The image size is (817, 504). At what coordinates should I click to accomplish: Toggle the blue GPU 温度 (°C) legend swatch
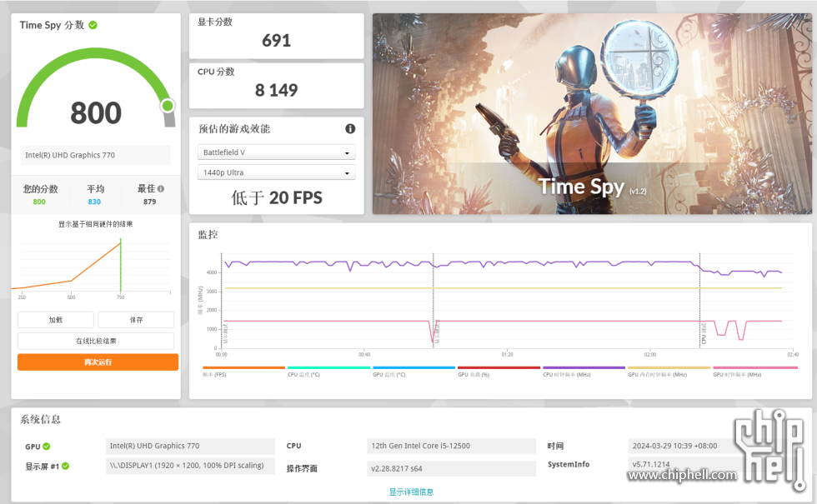click(x=414, y=367)
